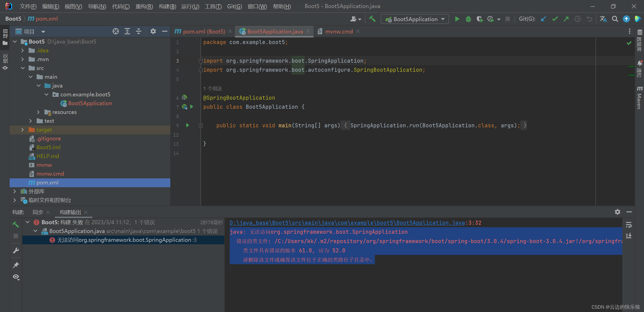Click the Debug bug icon

point(468,19)
